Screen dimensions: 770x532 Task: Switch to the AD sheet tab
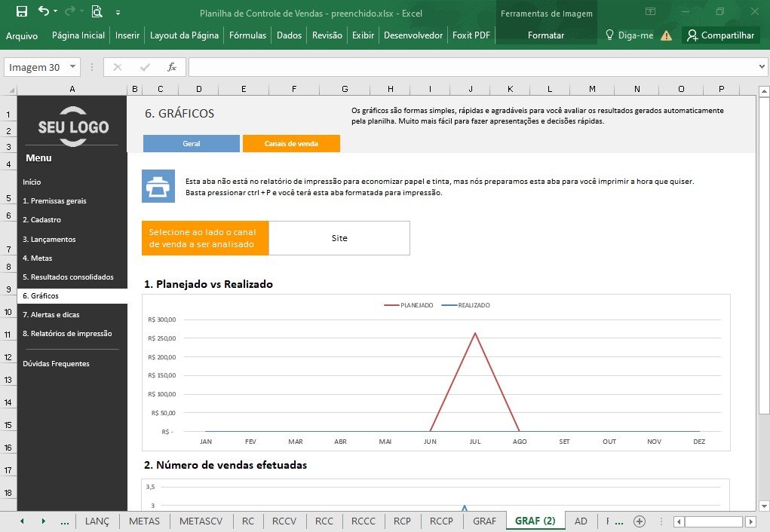581,521
